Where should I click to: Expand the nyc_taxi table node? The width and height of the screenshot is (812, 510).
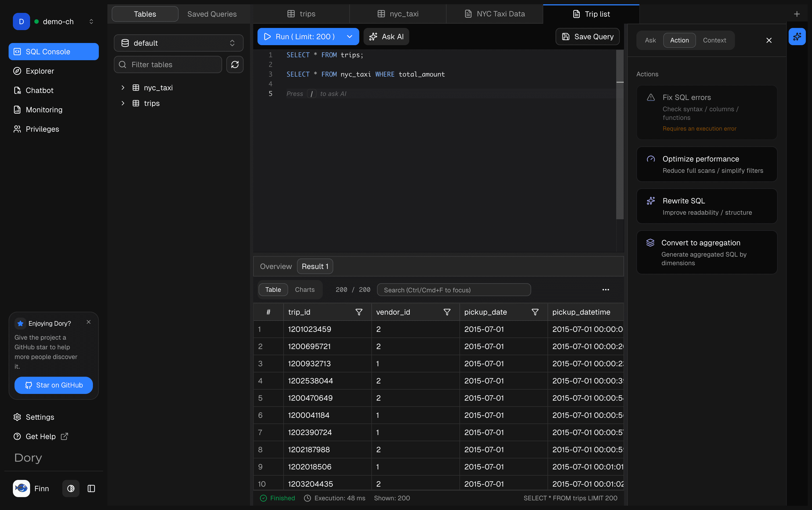(x=123, y=88)
